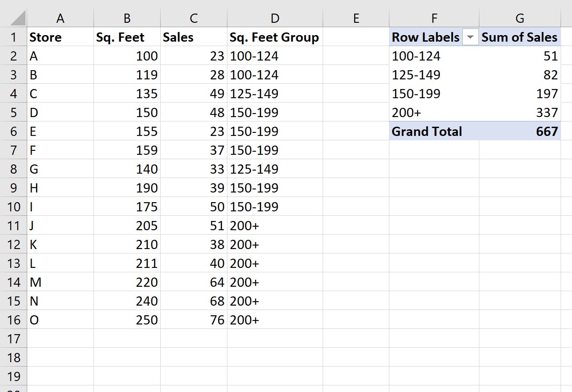Select row 17 header
Image resolution: width=572 pixels, height=392 pixels.
(x=14, y=339)
